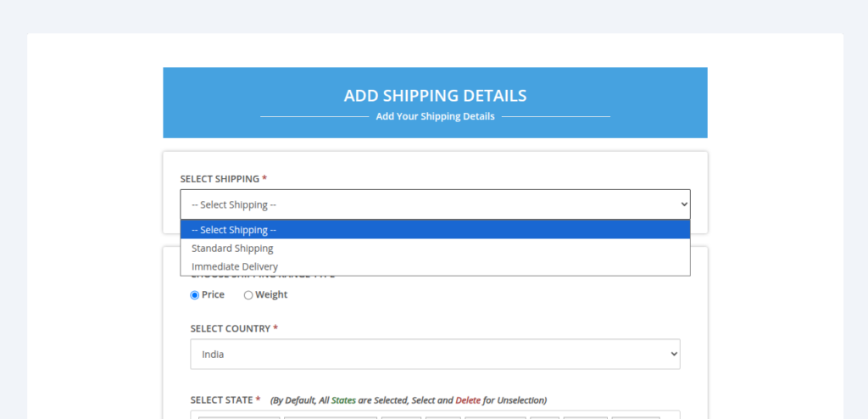Open the Select Country dropdown showing India

click(x=435, y=354)
